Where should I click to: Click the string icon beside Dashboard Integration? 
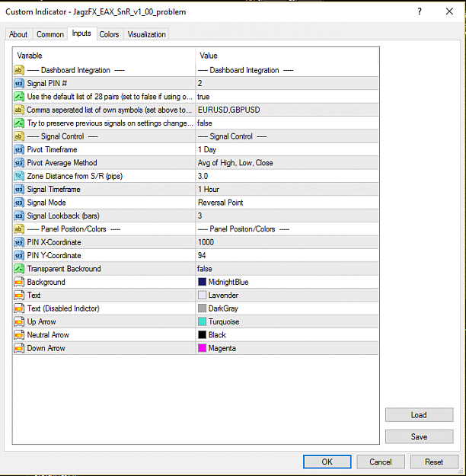click(x=19, y=70)
